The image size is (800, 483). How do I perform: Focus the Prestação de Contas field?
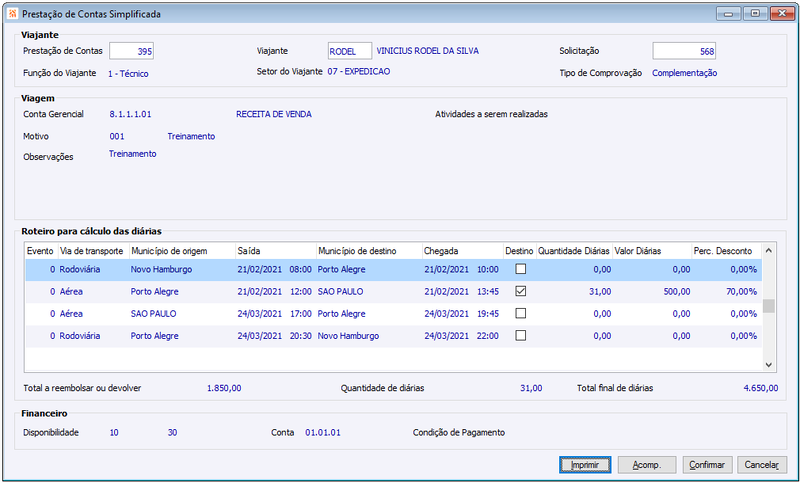click(131, 51)
